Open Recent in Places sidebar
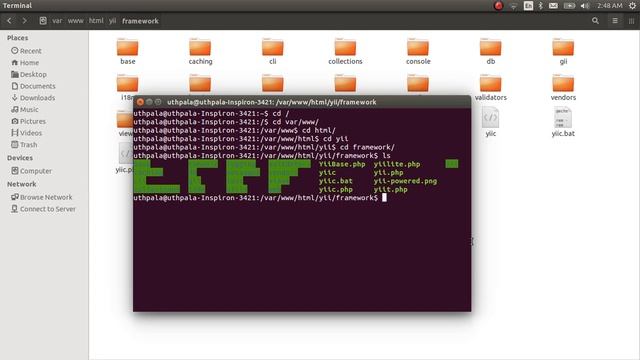 [26, 51]
